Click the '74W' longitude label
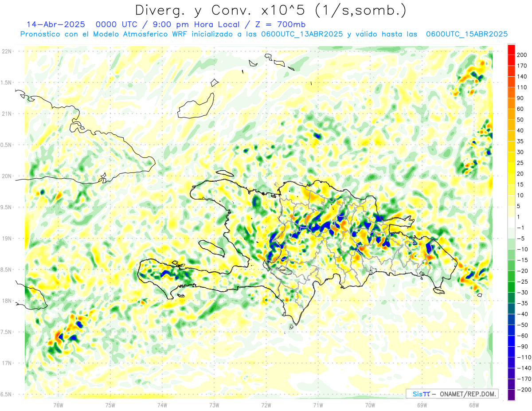This screenshot has width=532, height=411. click(x=162, y=405)
